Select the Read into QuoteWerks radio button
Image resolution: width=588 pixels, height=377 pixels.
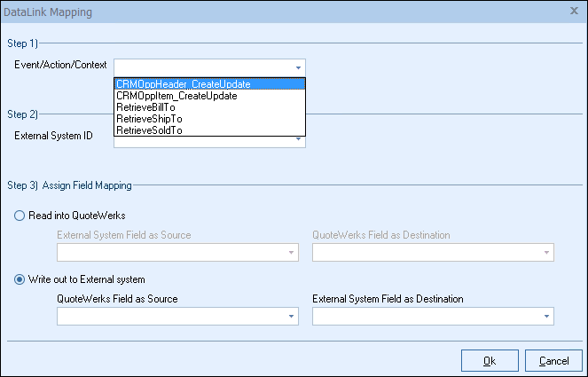20,216
